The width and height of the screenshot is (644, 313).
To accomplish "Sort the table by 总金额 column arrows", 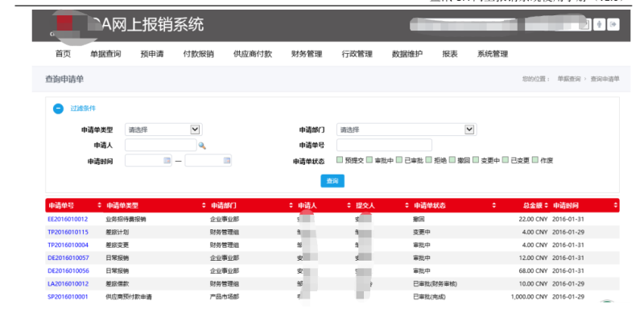I will (547, 205).
